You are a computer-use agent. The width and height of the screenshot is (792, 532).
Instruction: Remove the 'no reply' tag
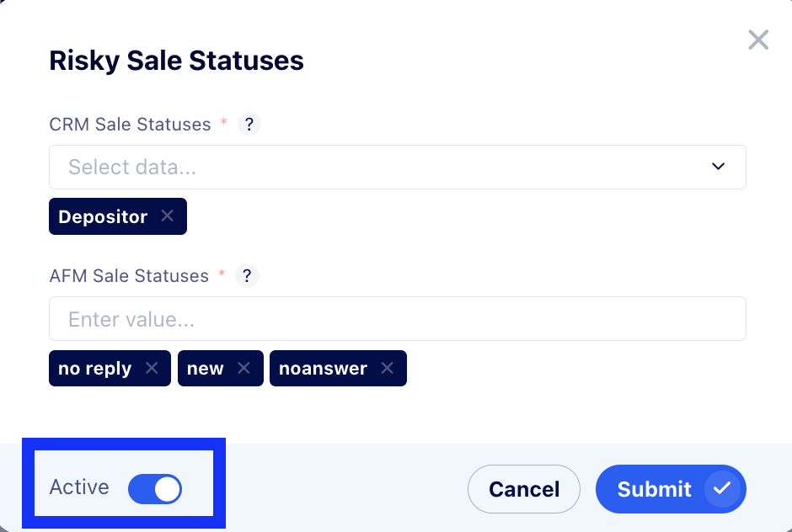click(x=152, y=368)
